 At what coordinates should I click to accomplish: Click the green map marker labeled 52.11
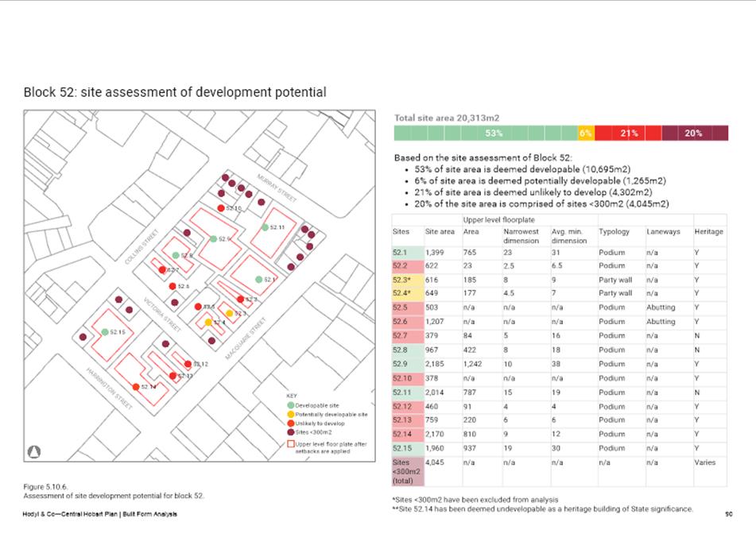(265, 227)
